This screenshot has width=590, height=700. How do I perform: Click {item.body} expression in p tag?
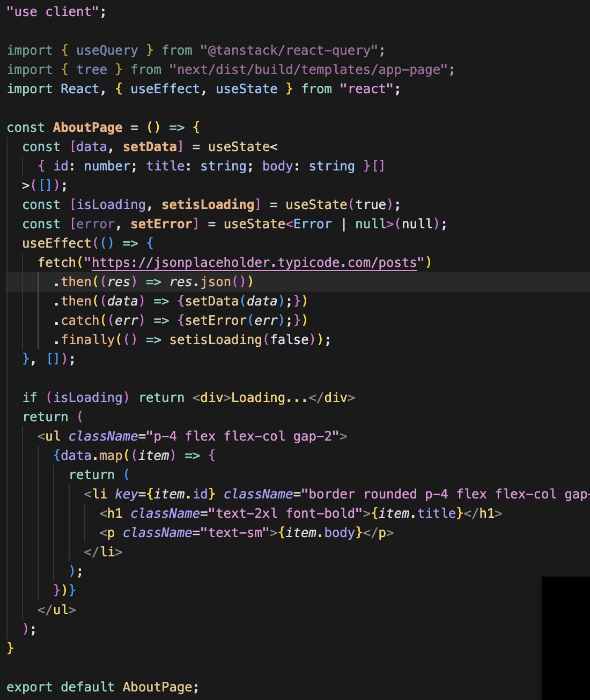click(320, 532)
